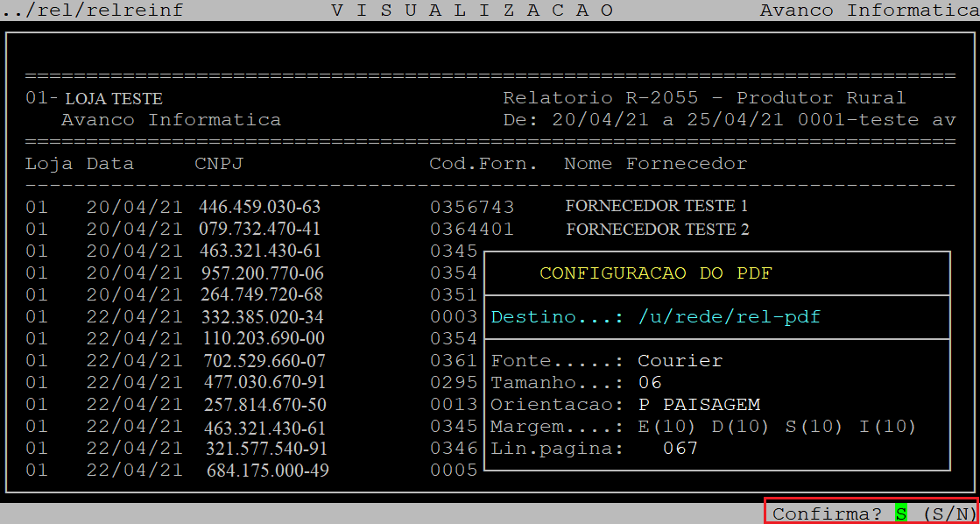This screenshot has width=980, height=524.
Task: Click the bottom margin I(10) value
Action: (887, 427)
